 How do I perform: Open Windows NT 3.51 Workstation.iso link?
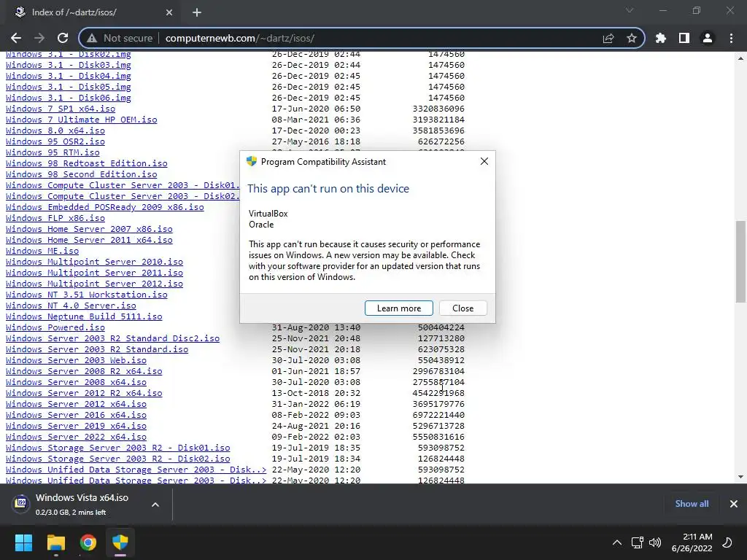click(x=87, y=295)
